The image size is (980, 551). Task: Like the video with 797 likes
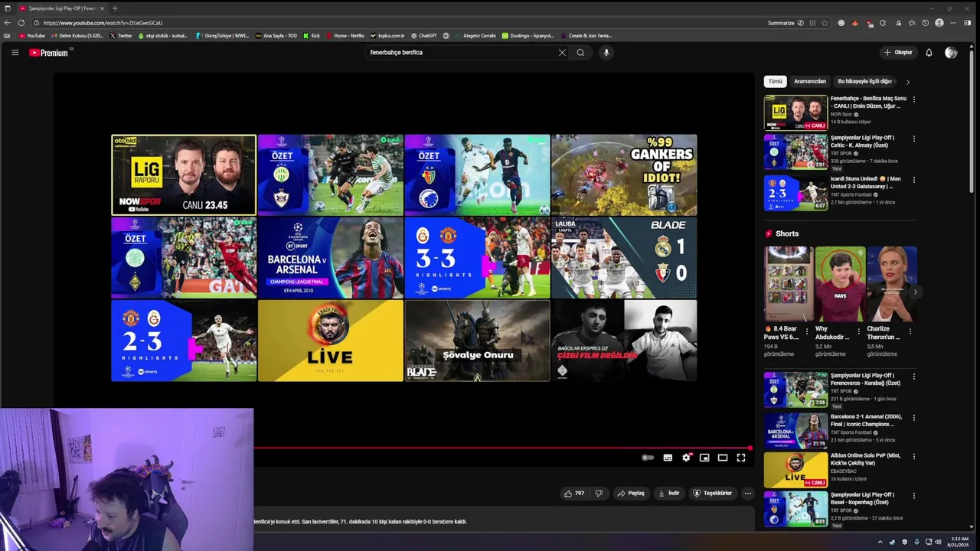click(574, 494)
